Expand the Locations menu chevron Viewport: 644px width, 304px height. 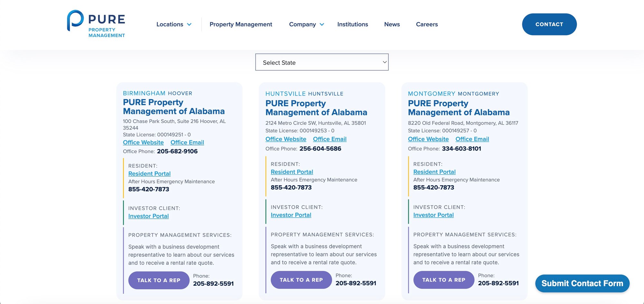click(x=189, y=24)
